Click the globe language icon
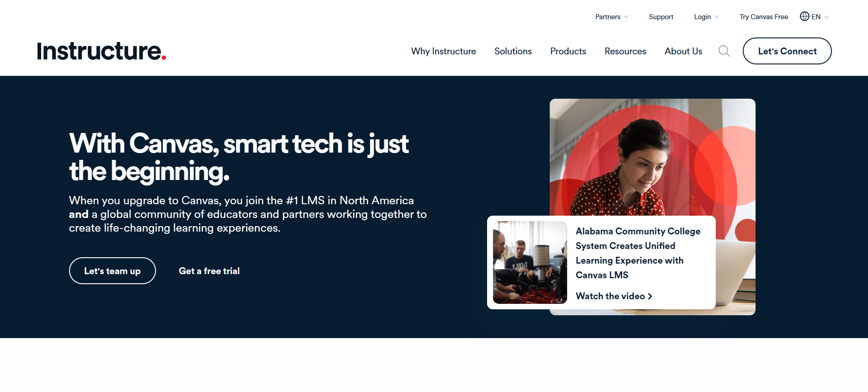This screenshot has height=392, width=868. 804,16
